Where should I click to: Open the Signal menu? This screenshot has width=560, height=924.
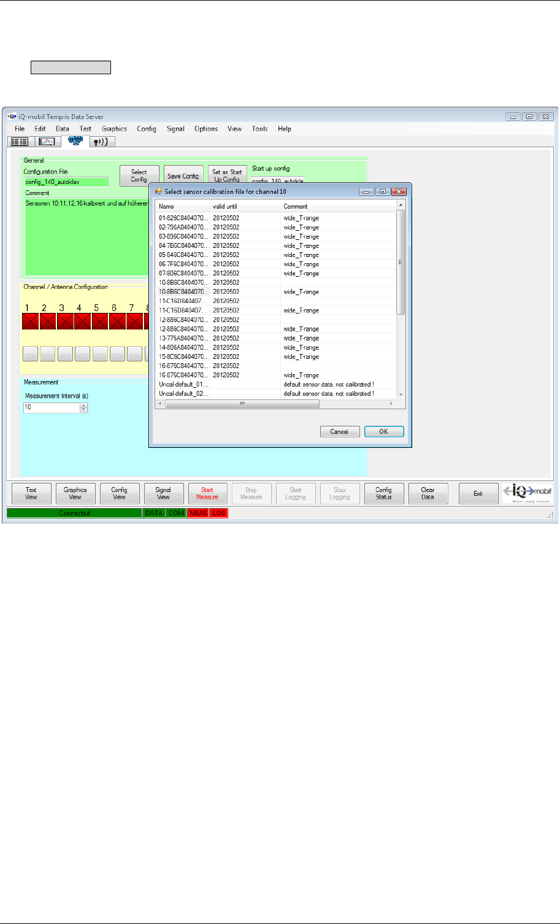coord(175,129)
